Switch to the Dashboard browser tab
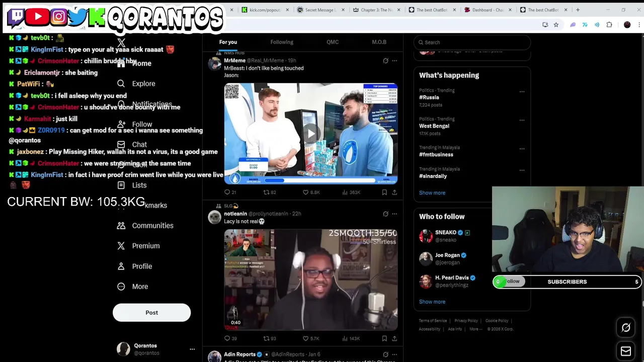 pos(488,10)
